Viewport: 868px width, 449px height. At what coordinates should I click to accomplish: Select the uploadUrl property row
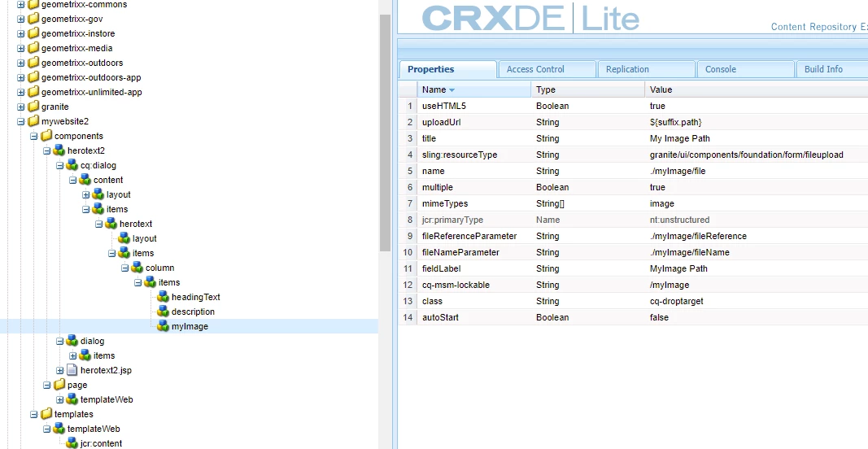click(633, 122)
